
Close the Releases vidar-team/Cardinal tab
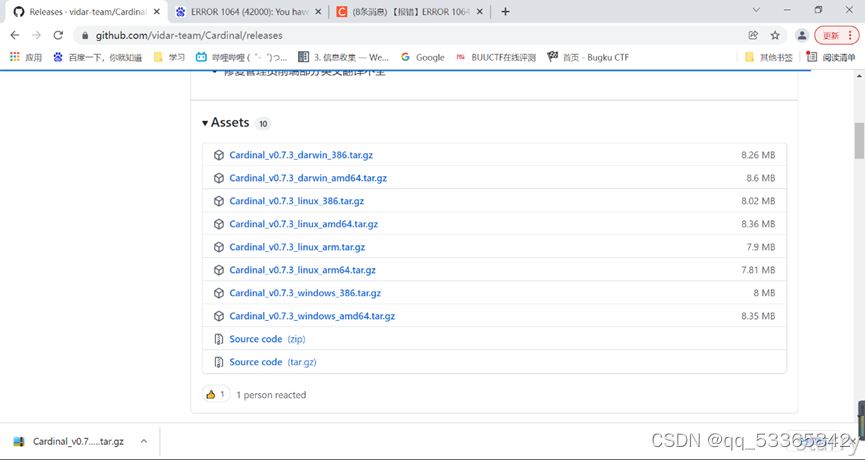[x=157, y=12]
